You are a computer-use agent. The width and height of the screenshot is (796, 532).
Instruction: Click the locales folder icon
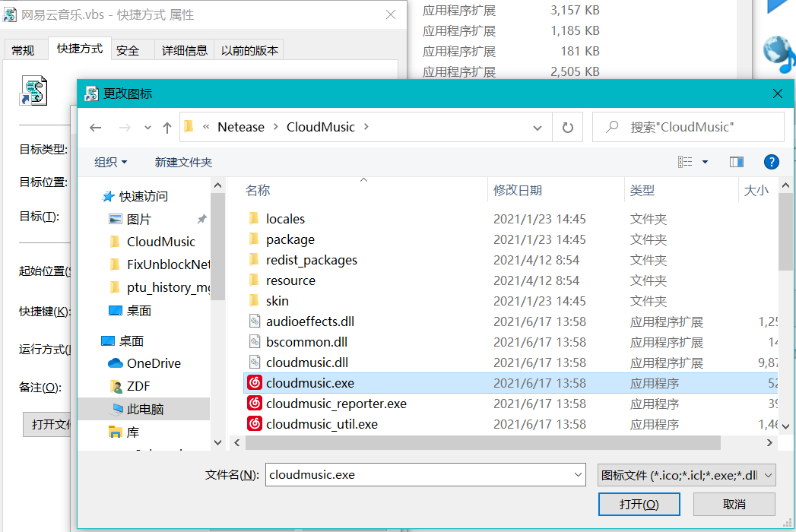[255, 218]
